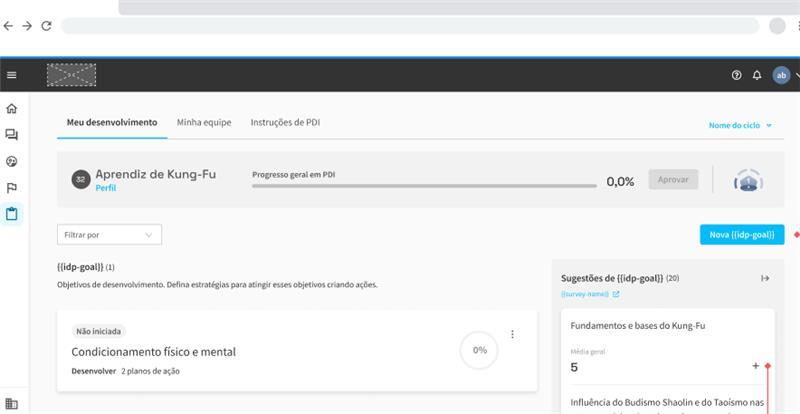Viewport: 800px width, 414px height.
Task: Switch to the Minha equipe tab
Action: [x=204, y=122]
